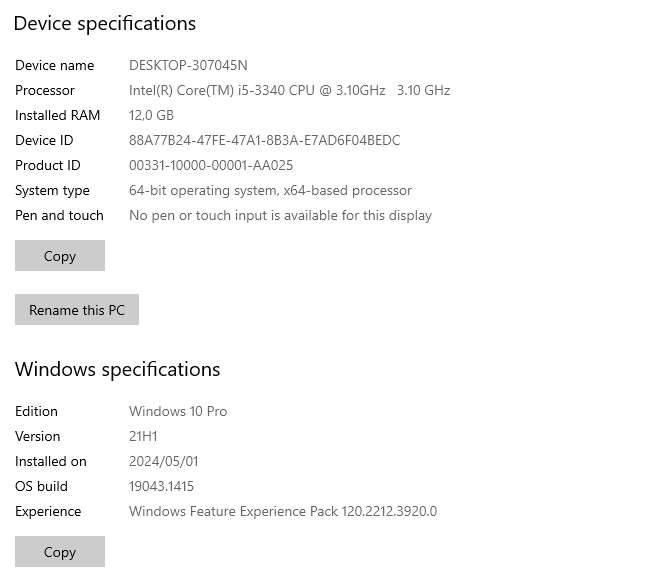Click the Windows specifications heading
646x585 pixels.
click(117, 369)
